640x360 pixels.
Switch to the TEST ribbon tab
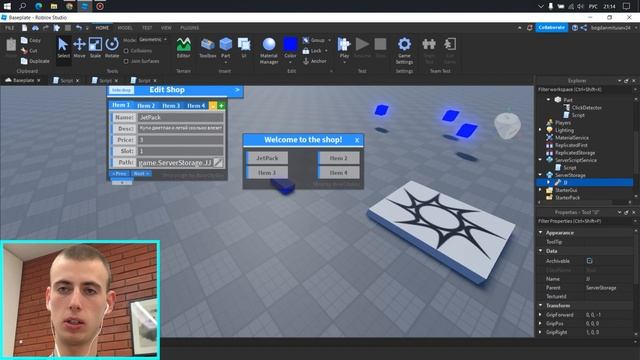[147, 28]
